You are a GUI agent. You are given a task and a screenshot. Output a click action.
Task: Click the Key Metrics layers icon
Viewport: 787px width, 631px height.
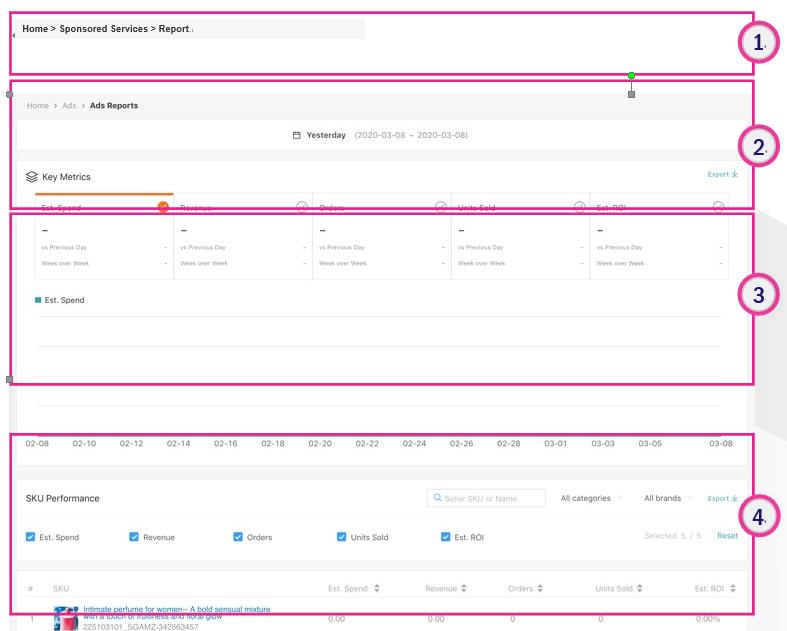[32, 177]
